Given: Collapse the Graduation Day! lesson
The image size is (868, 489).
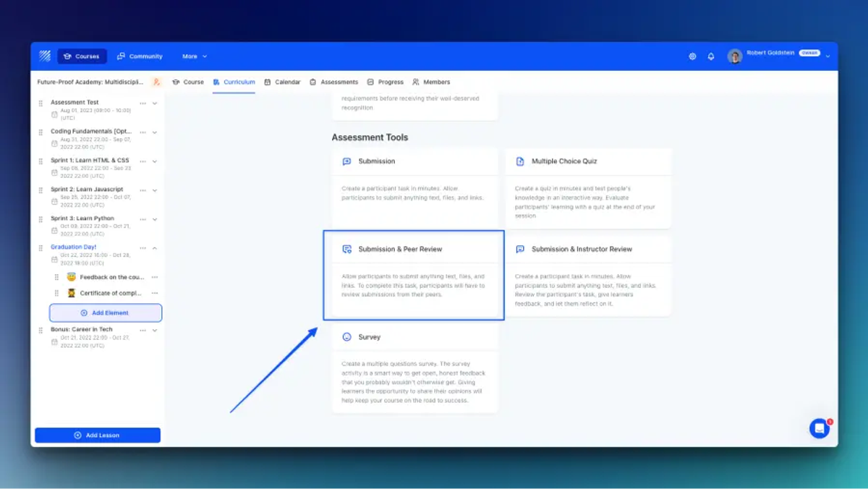Looking at the screenshot, I should pos(155,248).
